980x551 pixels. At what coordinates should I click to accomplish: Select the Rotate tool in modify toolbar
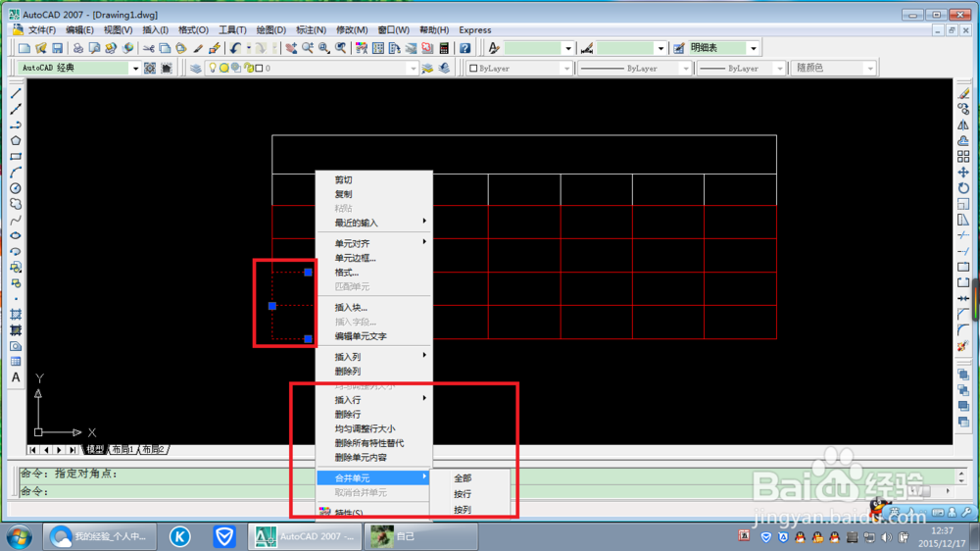[x=963, y=187]
